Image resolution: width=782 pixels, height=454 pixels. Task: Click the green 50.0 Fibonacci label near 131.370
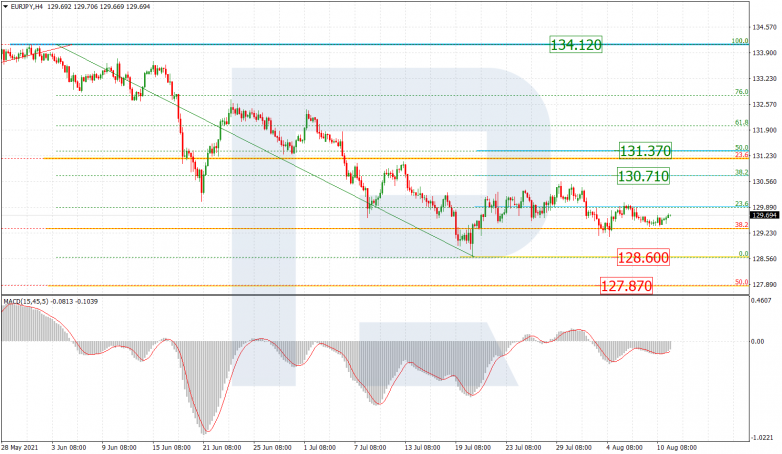[x=742, y=148]
